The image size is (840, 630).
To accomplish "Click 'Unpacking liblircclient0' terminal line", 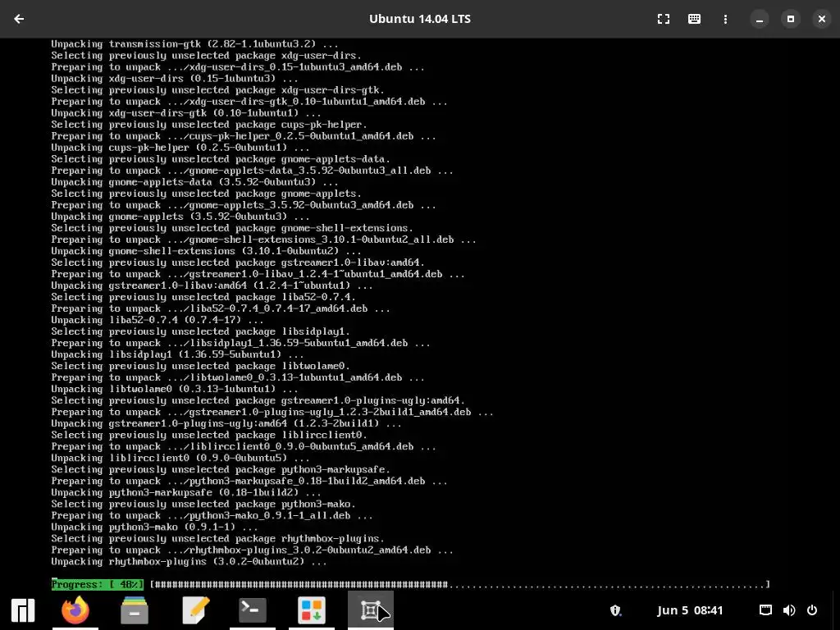I will click(180, 458).
